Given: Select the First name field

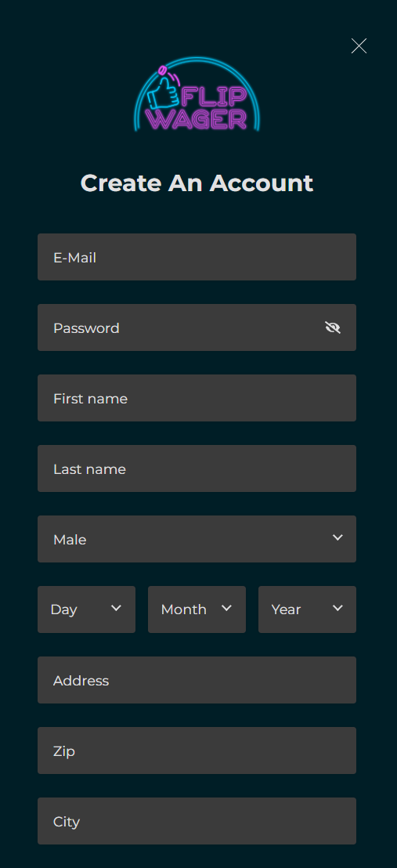Looking at the screenshot, I should pos(197,398).
